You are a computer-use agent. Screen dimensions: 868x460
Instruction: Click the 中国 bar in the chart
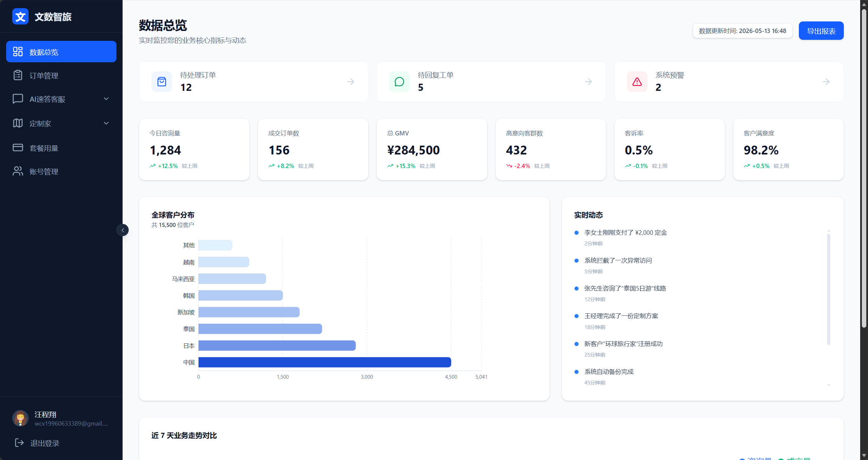point(325,362)
